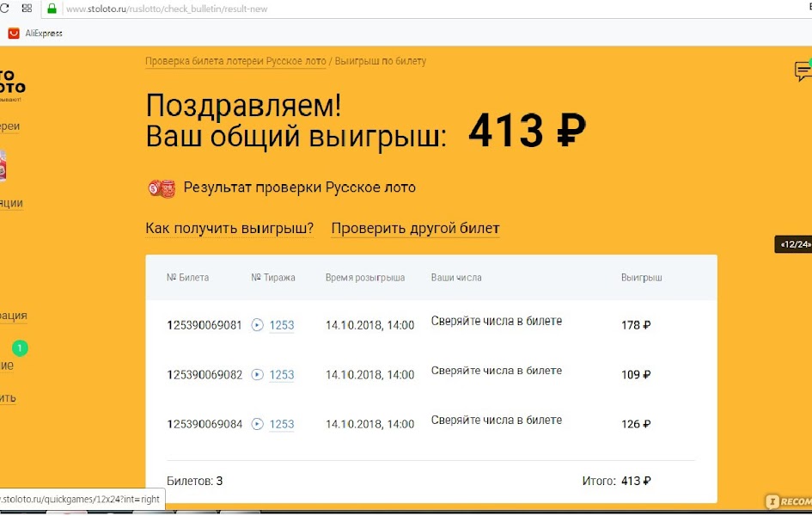The width and height of the screenshot is (812, 516).
Task: Click the browser reload button
Action: [5, 9]
